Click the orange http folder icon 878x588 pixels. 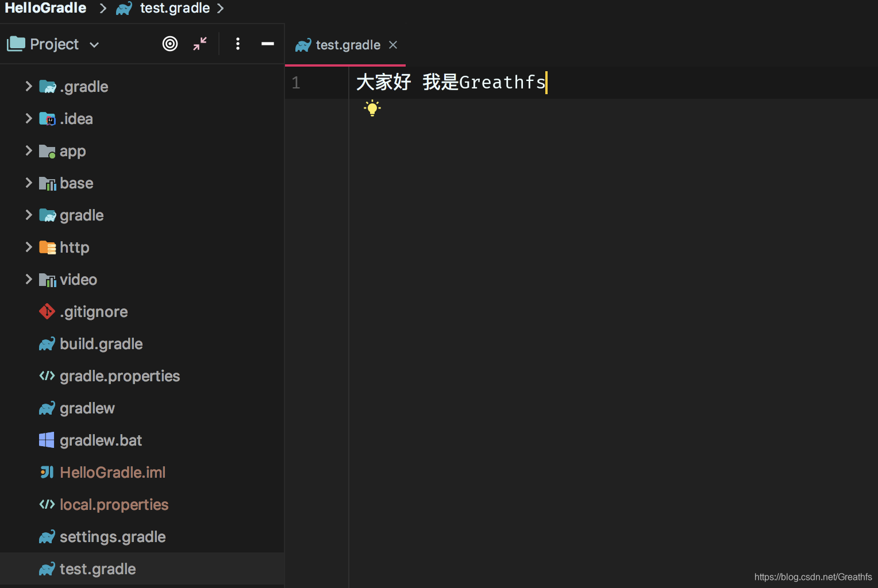point(48,247)
